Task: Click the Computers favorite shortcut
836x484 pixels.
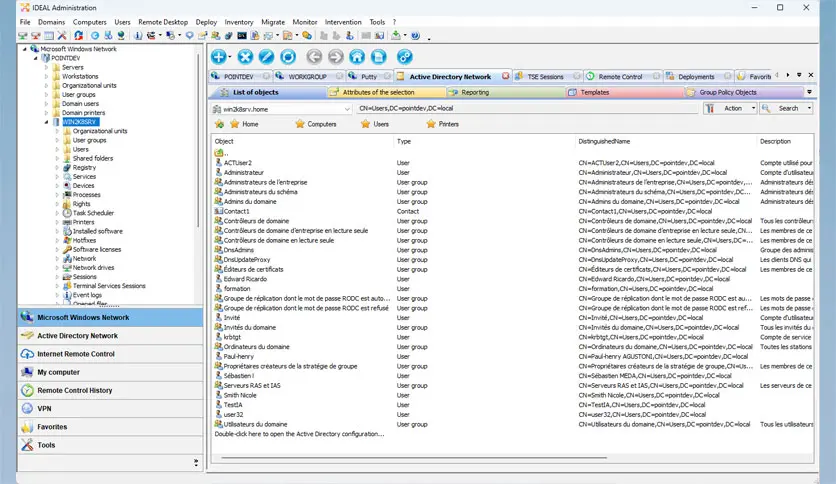Action: pyautogui.click(x=316, y=124)
